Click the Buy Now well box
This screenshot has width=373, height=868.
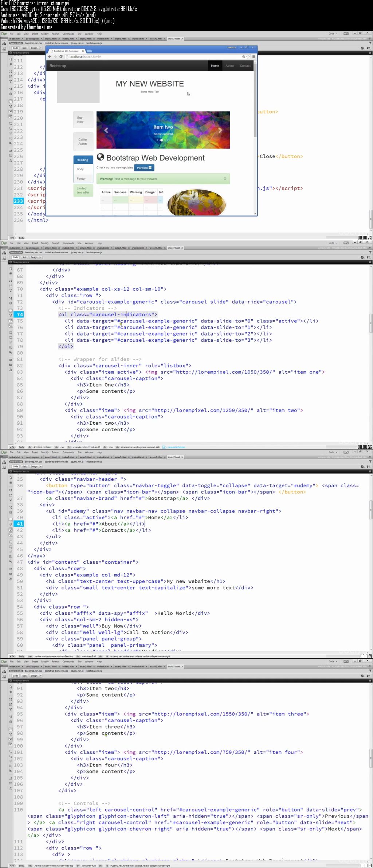coord(83,120)
